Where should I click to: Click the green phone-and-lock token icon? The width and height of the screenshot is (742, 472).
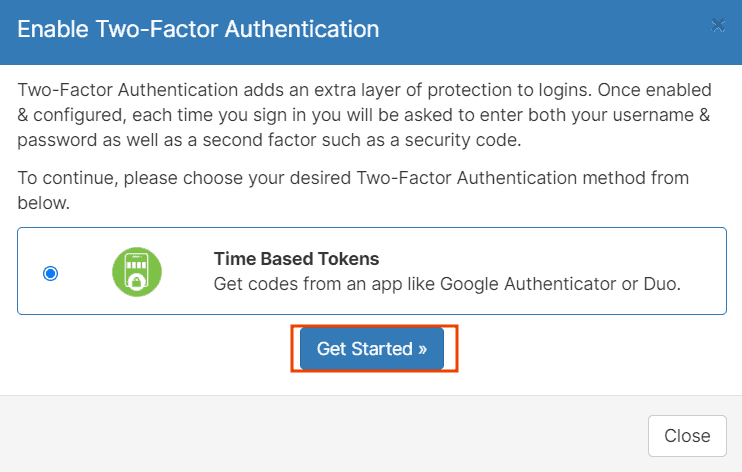pyautogui.click(x=137, y=272)
